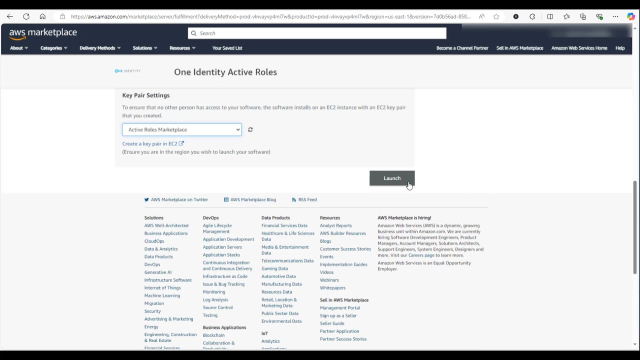
Task: Click scrollbar down arrow at bottom
Action: point(635,344)
